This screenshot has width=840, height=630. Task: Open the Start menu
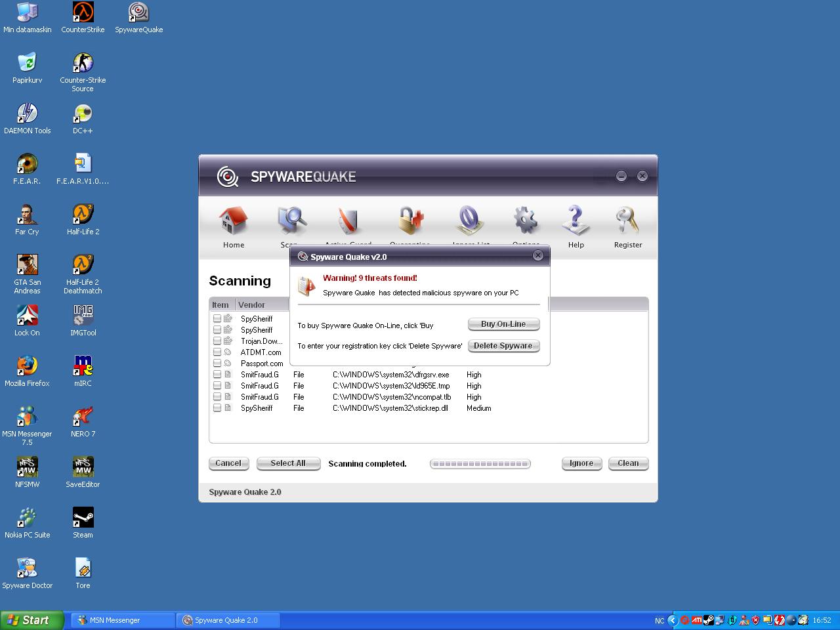pos(31,620)
